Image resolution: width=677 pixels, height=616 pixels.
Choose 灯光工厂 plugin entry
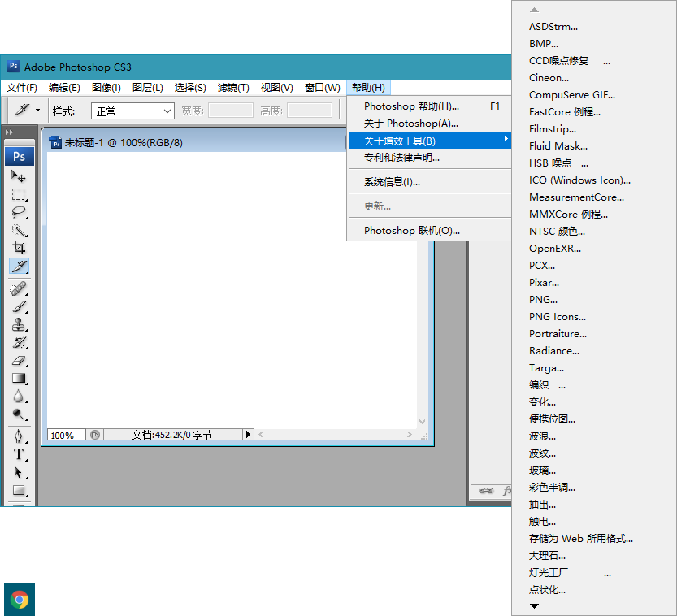click(x=593, y=573)
